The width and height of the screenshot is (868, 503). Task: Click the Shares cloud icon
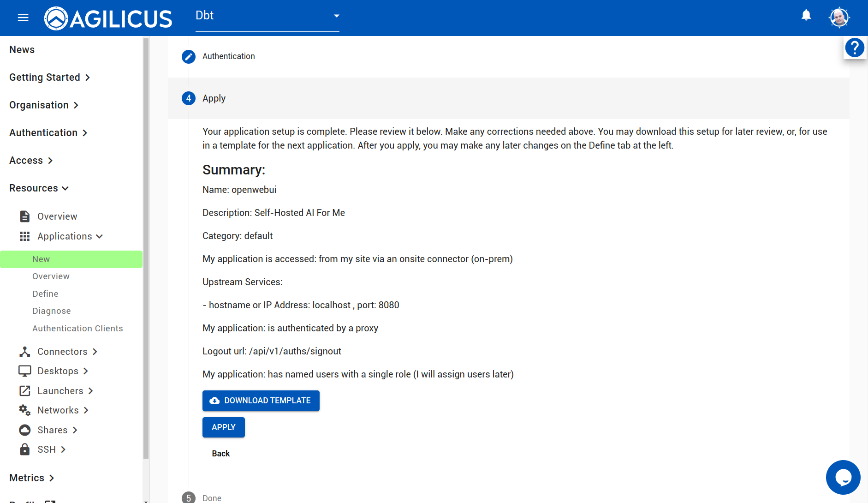[x=25, y=430]
